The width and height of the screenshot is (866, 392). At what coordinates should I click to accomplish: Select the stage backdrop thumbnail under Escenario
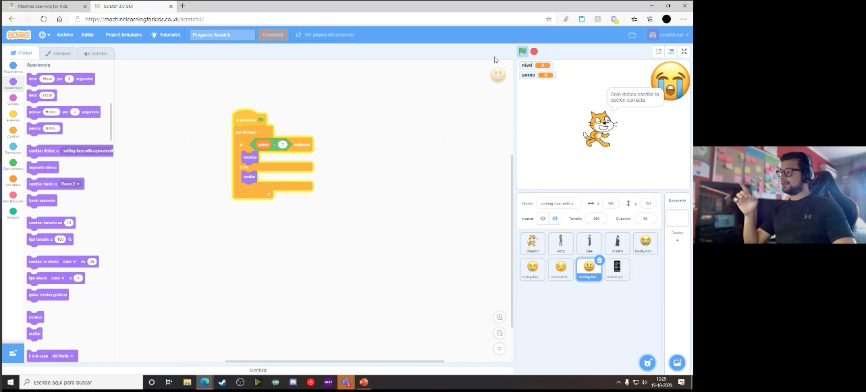(677, 218)
